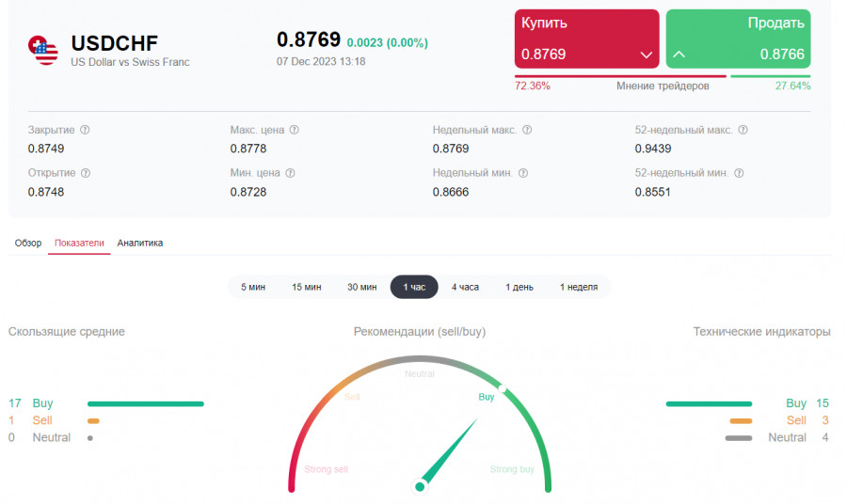Click the Рекомендации (sell/buy) heading
This screenshot has height=504, width=847.
tap(420, 332)
